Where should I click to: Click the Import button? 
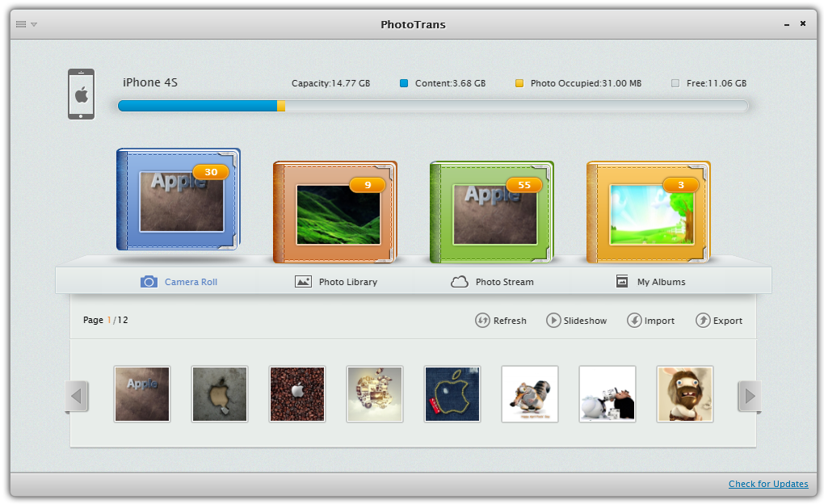(650, 321)
